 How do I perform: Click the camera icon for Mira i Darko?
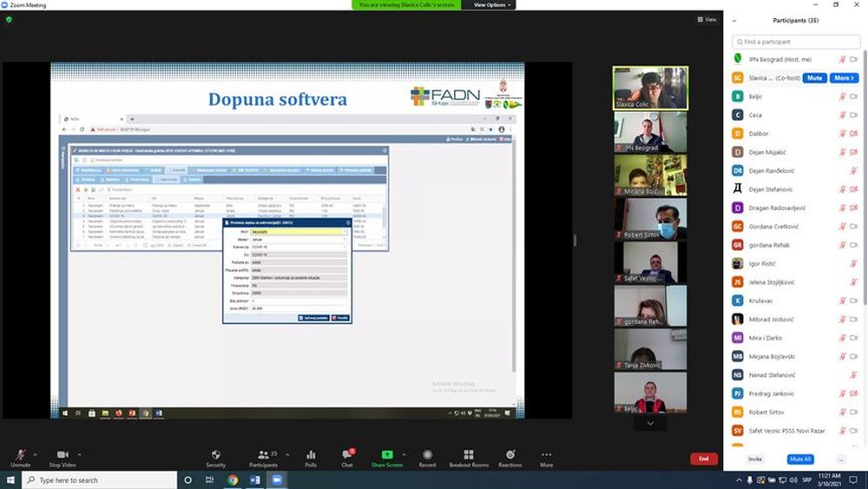853,338
